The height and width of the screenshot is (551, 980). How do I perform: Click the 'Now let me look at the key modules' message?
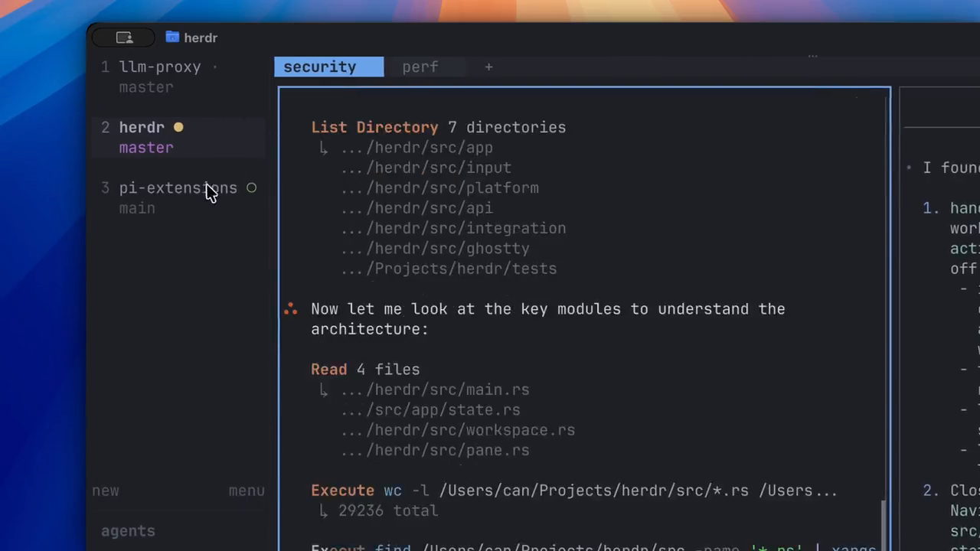pos(548,319)
